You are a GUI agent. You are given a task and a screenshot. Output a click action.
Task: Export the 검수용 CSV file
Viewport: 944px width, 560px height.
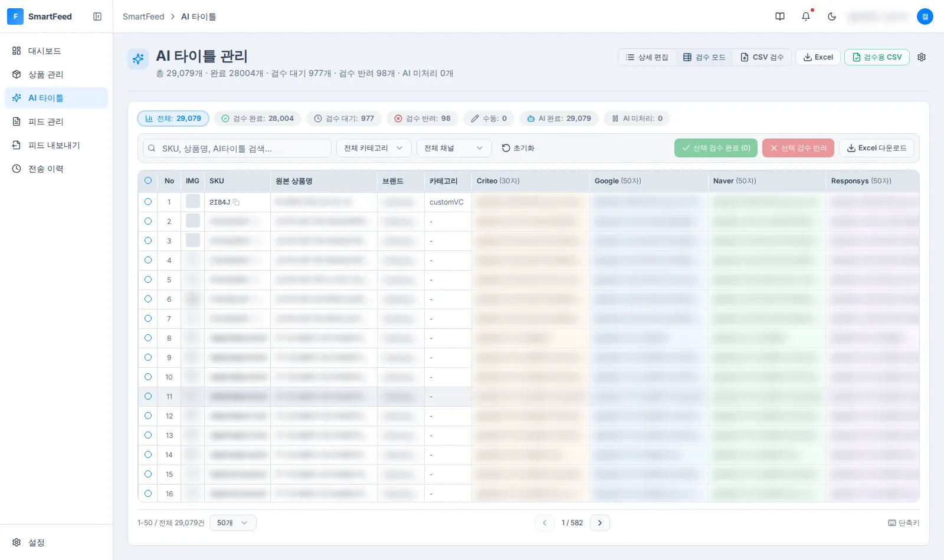pos(877,57)
